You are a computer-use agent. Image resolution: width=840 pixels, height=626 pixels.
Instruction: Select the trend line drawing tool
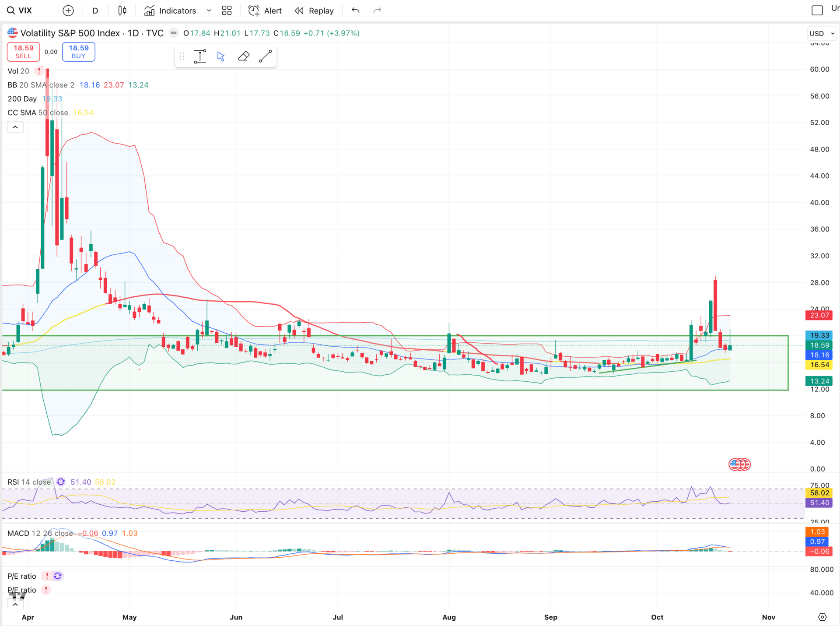pyautogui.click(x=266, y=56)
